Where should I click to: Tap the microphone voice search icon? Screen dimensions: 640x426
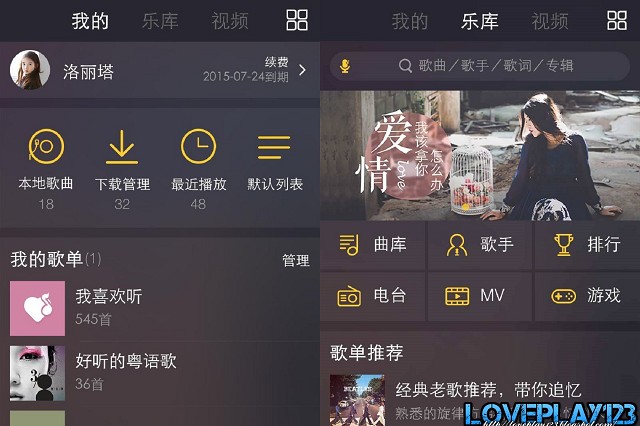tap(345, 66)
